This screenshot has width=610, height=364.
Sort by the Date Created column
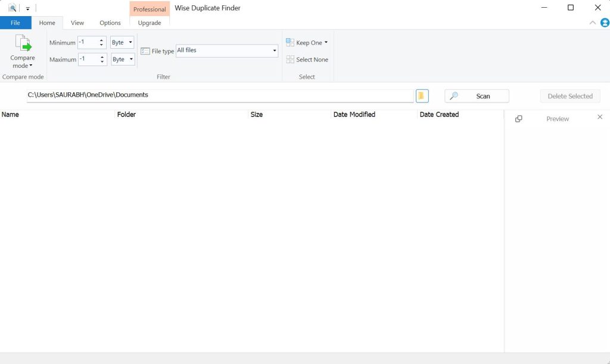point(460,114)
